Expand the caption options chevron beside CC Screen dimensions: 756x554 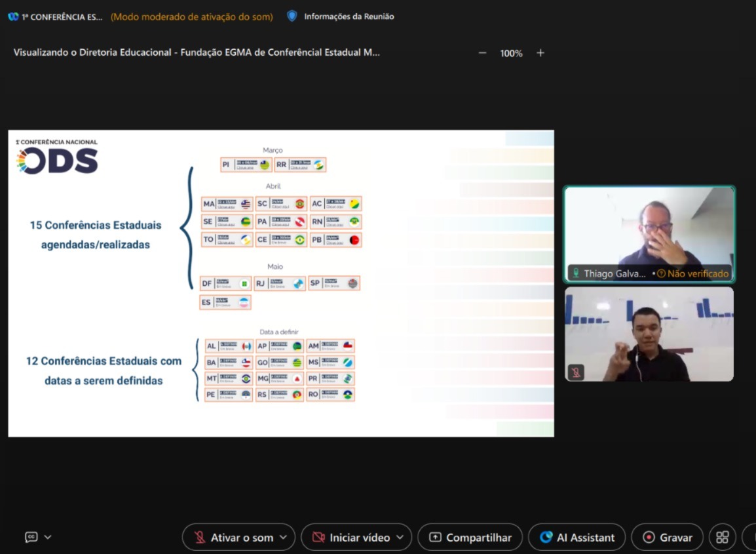point(48,537)
